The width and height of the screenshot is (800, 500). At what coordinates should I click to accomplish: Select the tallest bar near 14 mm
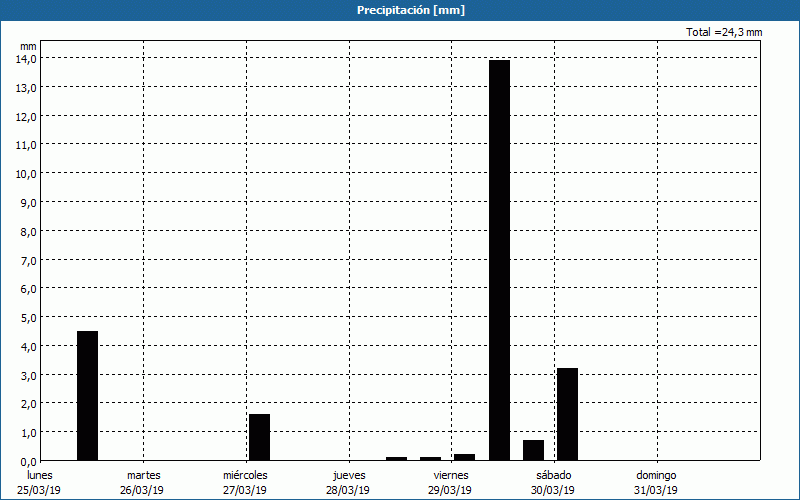pyautogui.click(x=499, y=260)
